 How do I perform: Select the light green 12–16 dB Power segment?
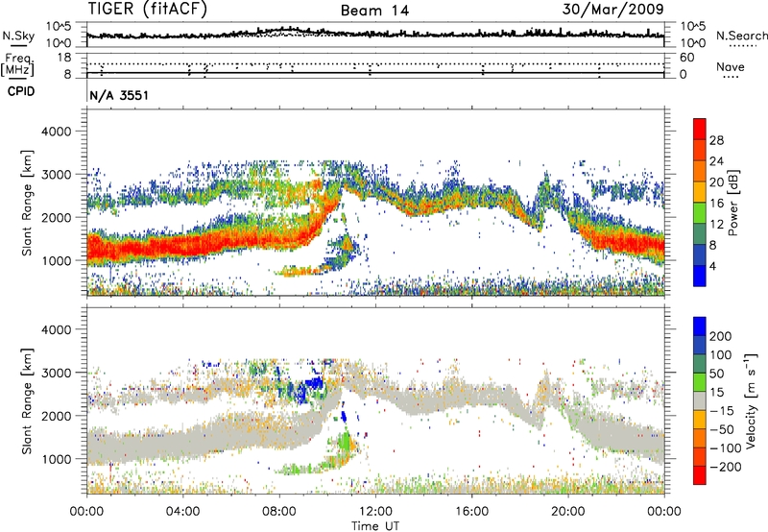click(x=700, y=213)
